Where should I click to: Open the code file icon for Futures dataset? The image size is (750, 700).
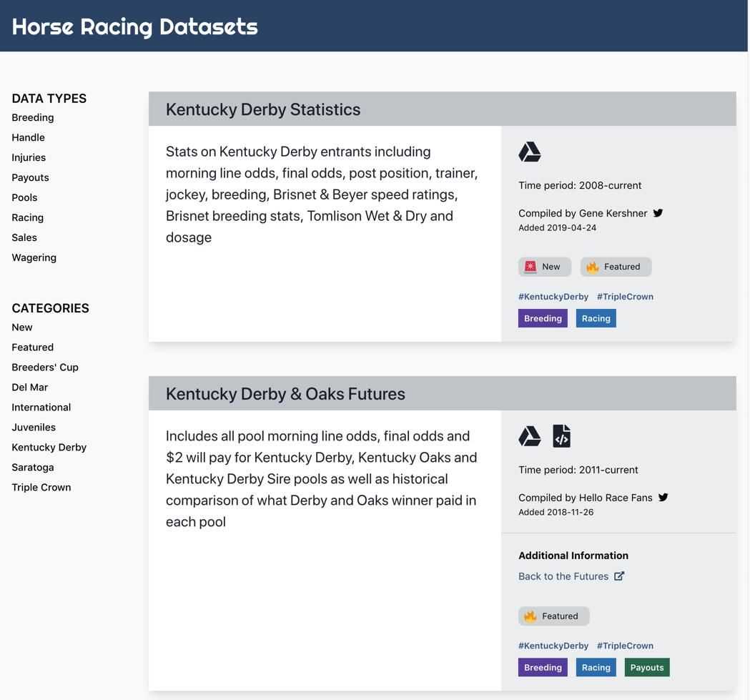561,436
